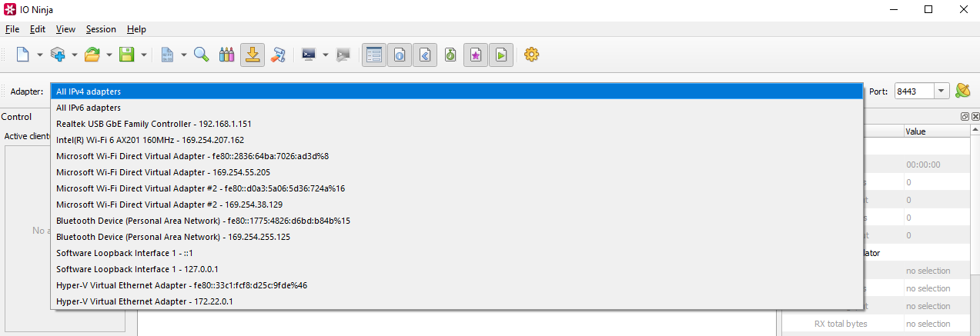
Task: Choose Bluetooth Device fe80::1775 entry
Action: [x=457, y=221]
